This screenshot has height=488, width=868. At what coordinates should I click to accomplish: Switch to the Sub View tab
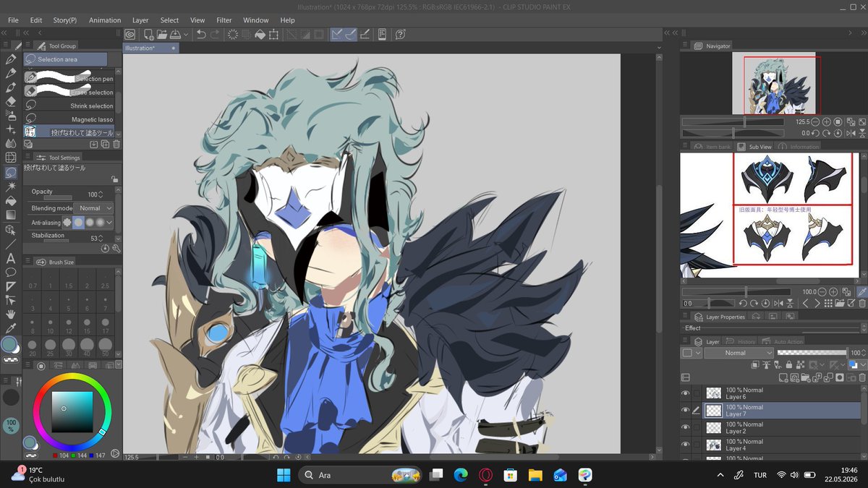point(754,147)
